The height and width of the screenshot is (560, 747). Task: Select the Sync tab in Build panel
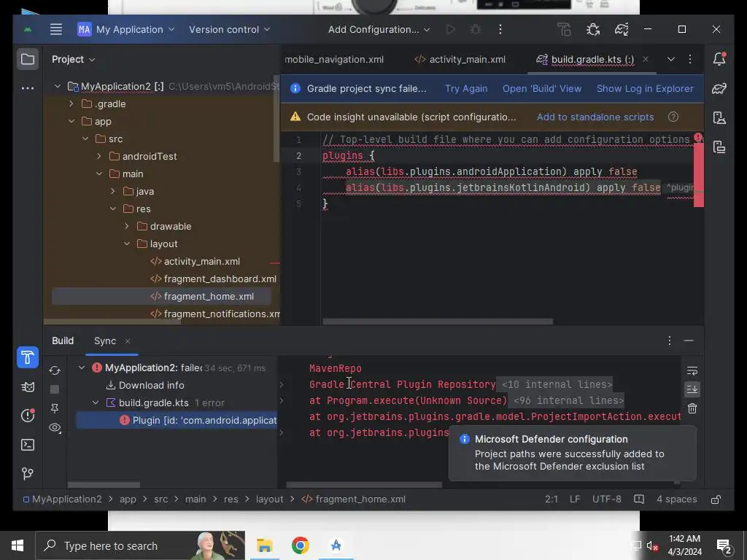pyautogui.click(x=105, y=341)
